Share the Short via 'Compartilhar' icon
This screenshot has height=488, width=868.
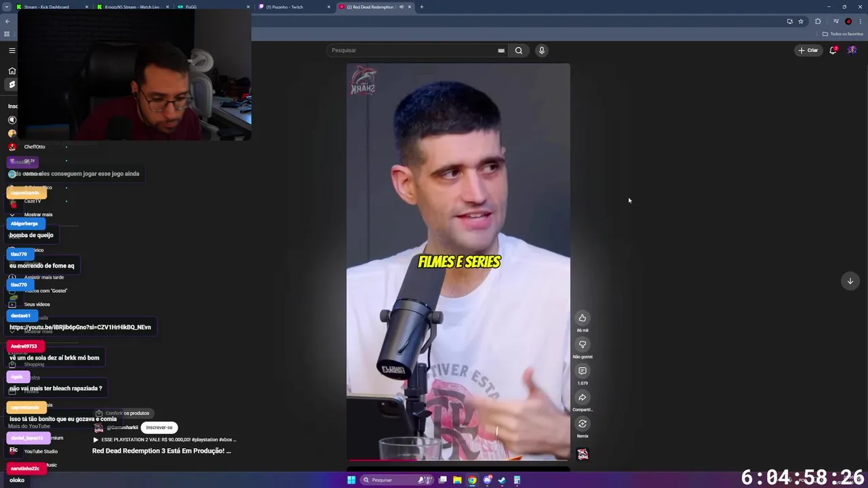(x=582, y=397)
